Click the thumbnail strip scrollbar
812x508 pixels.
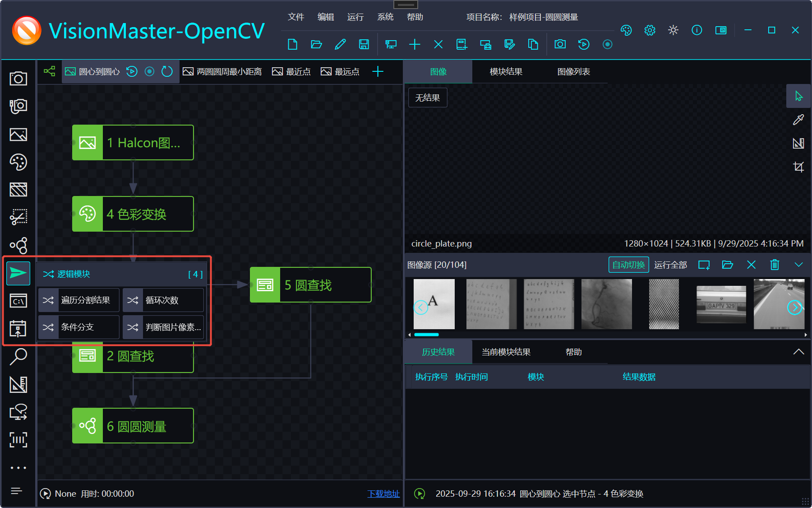click(x=426, y=335)
